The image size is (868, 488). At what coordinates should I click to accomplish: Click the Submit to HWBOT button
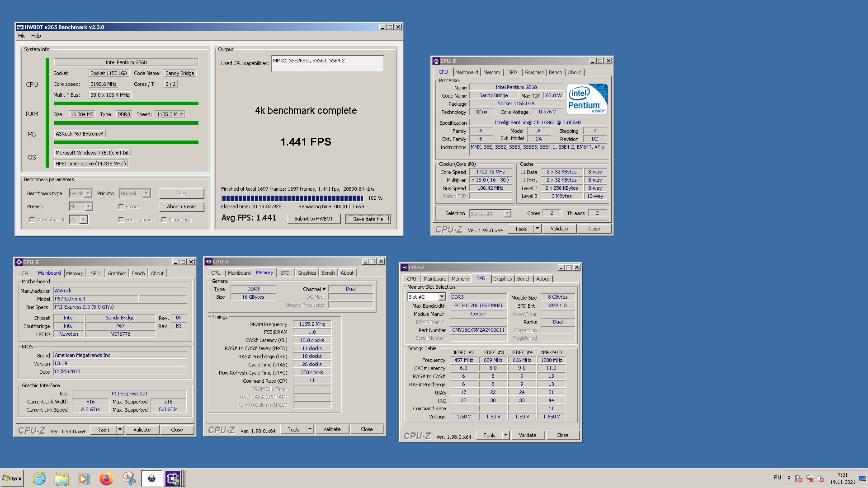(314, 219)
